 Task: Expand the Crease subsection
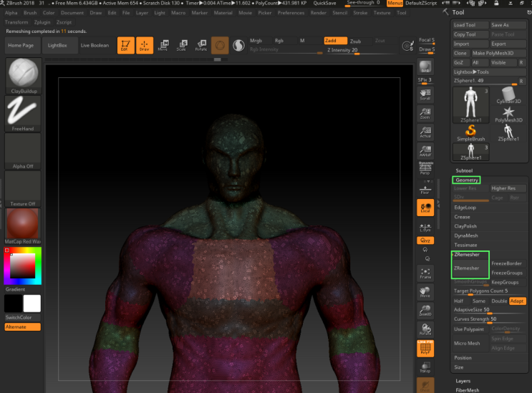(x=462, y=217)
